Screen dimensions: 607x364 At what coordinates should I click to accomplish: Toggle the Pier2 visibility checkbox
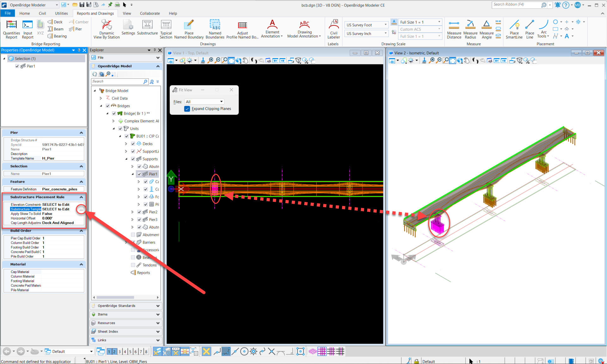(139, 212)
